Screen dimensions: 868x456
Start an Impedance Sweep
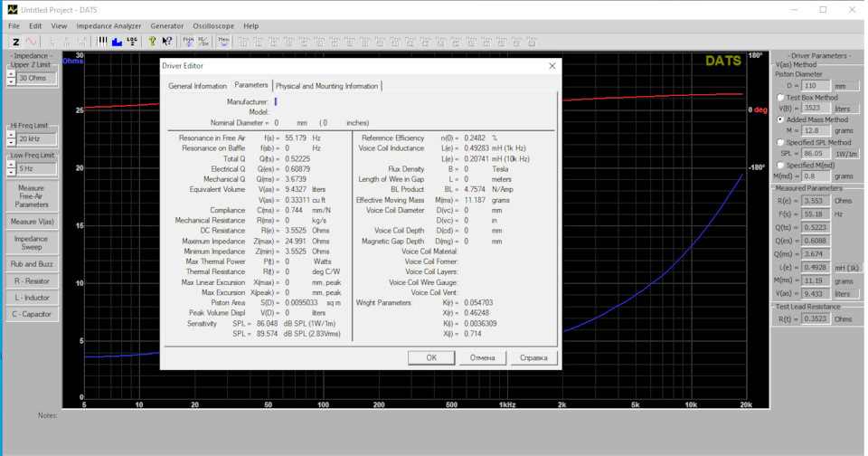pos(32,242)
